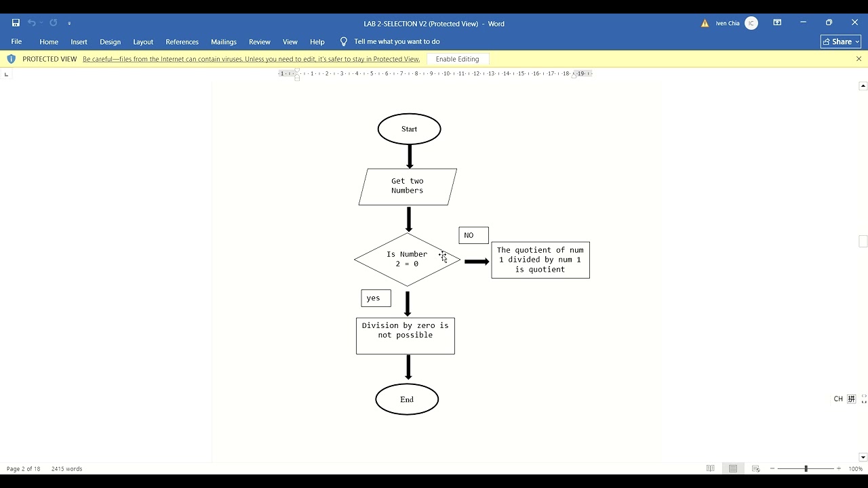The width and height of the screenshot is (868, 488).
Task: Click the Save icon in quick access toolbar
Action: [16, 23]
